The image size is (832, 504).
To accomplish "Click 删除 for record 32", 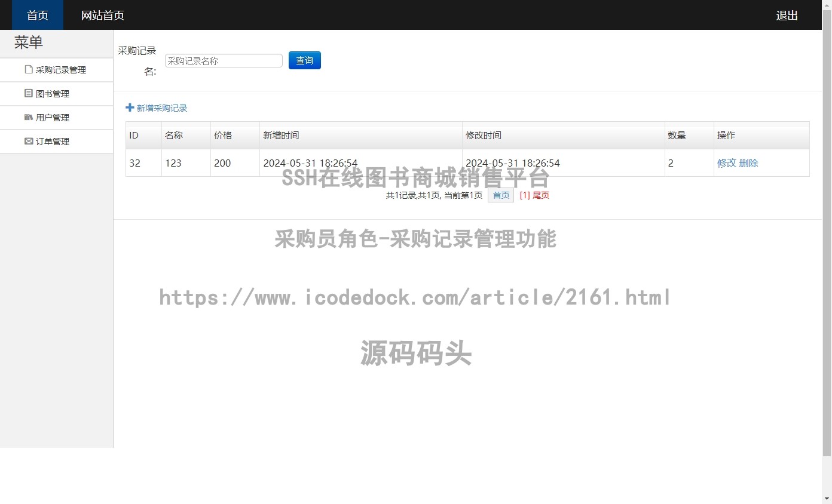I will pyautogui.click(x=748, y=163).
